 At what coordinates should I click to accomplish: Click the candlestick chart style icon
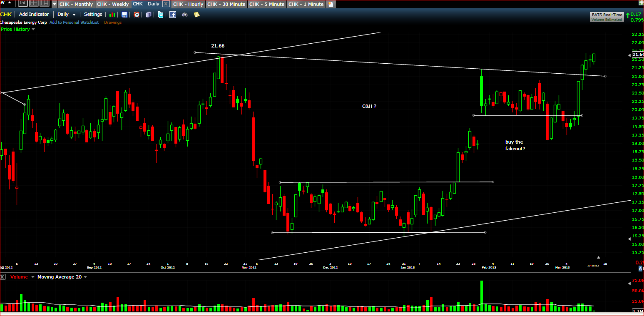point(112,15)
